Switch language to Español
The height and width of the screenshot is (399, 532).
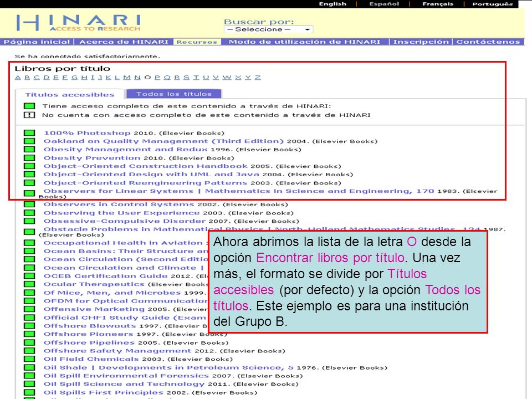click(384, 4)
